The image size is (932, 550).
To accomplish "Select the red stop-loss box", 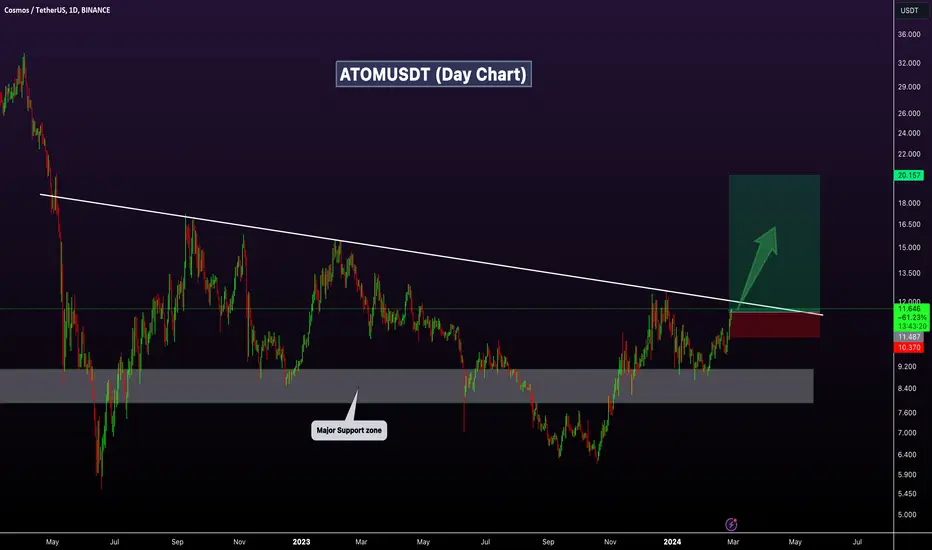I will [x=774, y=325].
